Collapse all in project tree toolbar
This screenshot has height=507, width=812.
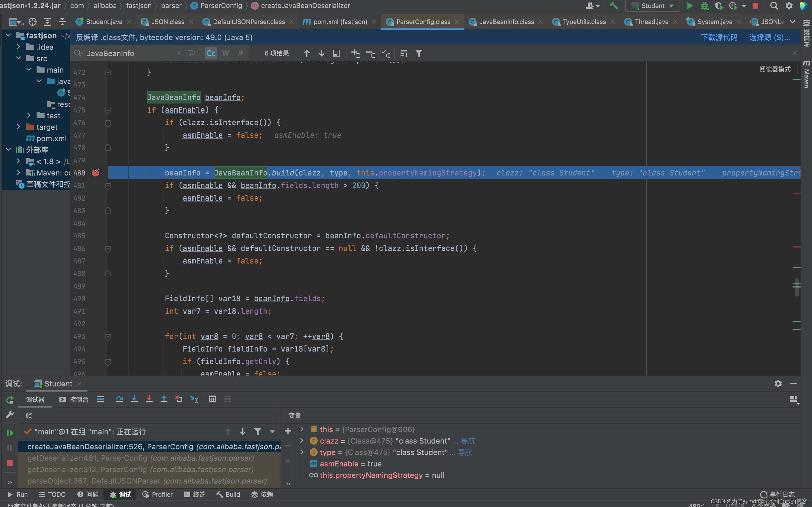coord(62,22)
